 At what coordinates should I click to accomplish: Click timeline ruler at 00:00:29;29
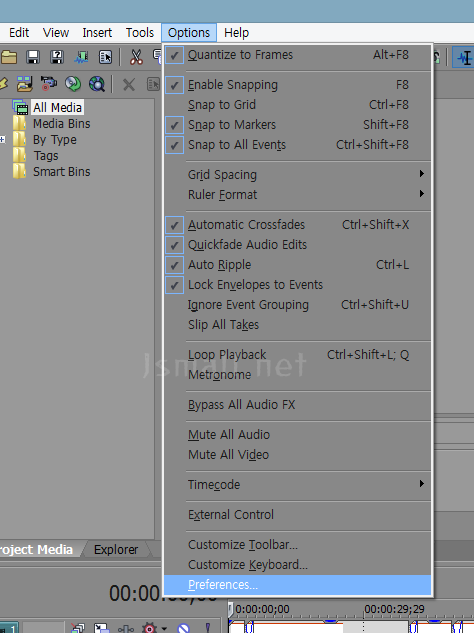point(394,609)
